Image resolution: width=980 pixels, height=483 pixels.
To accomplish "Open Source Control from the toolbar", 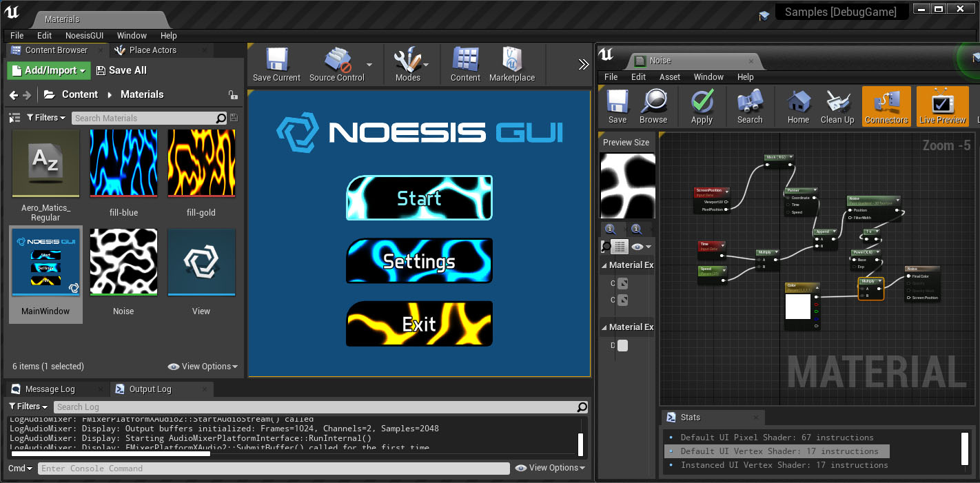I will point(337,60).
